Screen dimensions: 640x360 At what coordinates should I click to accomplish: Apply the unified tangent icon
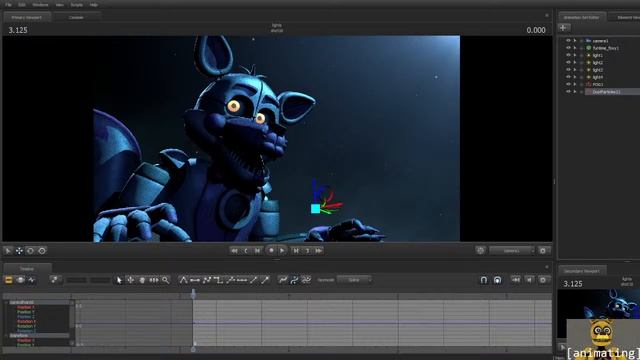pyautogui.click(x=230, y=280)
